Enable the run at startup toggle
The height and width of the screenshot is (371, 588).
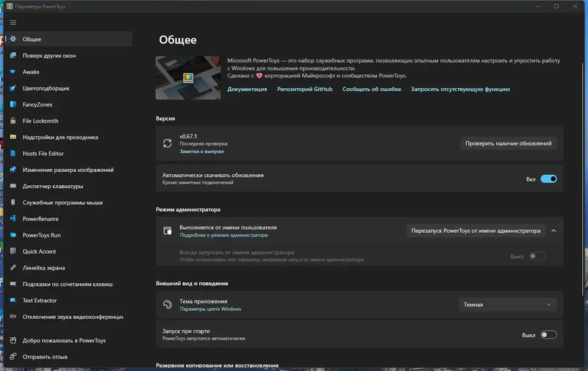tap(548, 335)
